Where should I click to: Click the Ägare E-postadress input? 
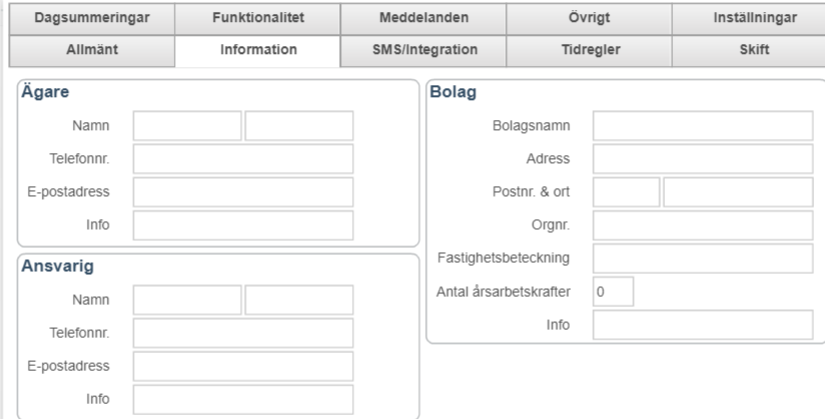coord(243,192)
